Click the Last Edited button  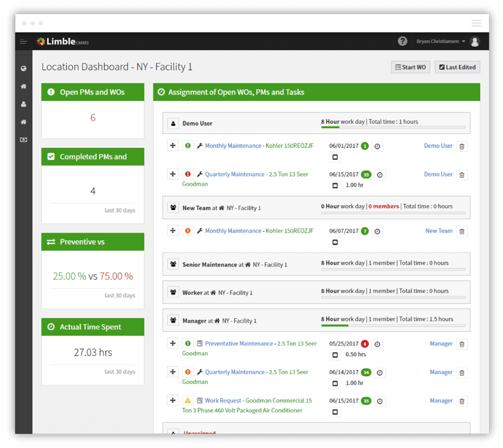457,67
